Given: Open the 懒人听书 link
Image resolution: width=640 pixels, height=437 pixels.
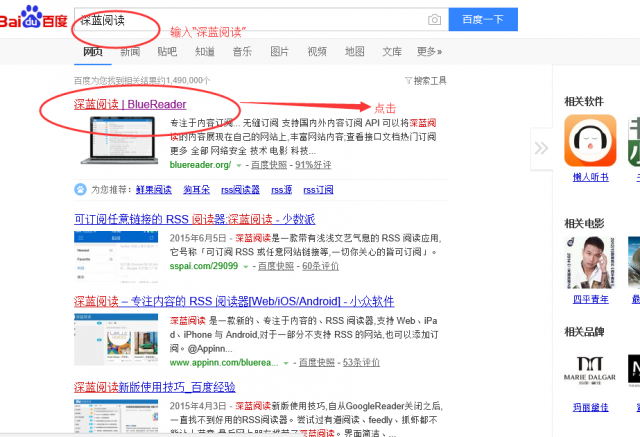Looking at the screenshot, I should pos(591,177).
